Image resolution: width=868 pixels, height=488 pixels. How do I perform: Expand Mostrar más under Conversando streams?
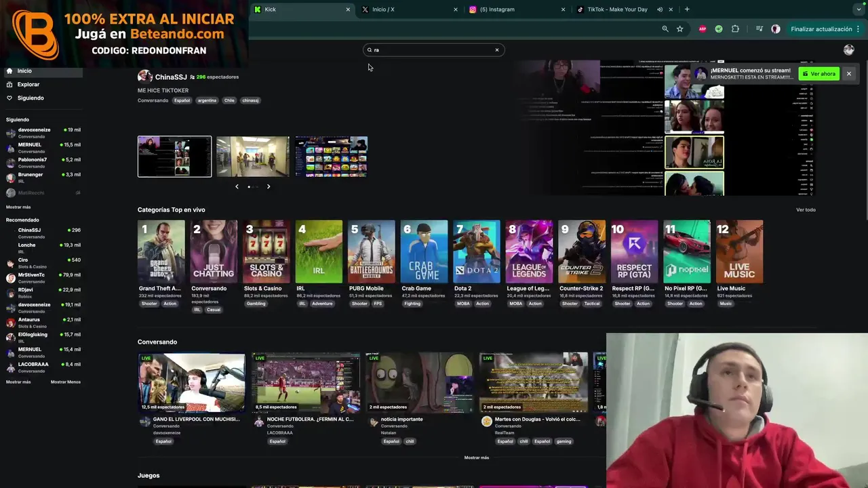pyautogui.click(x=477, y=458)
